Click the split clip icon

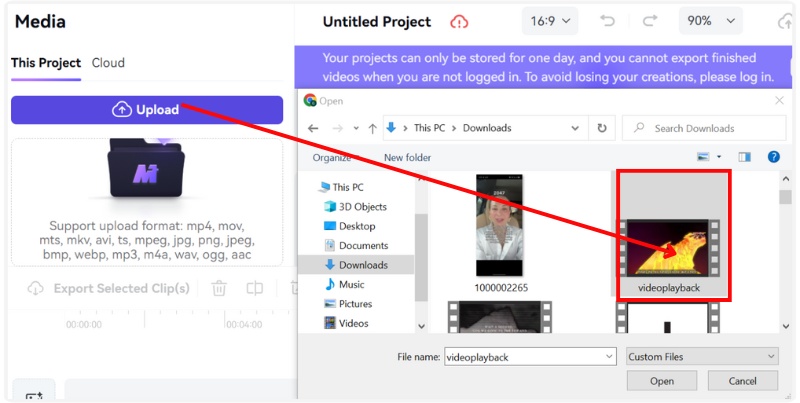[255, 288]
